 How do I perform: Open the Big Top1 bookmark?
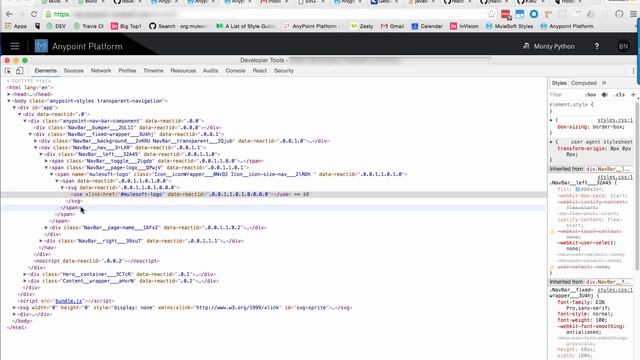(x=126, y=26)
